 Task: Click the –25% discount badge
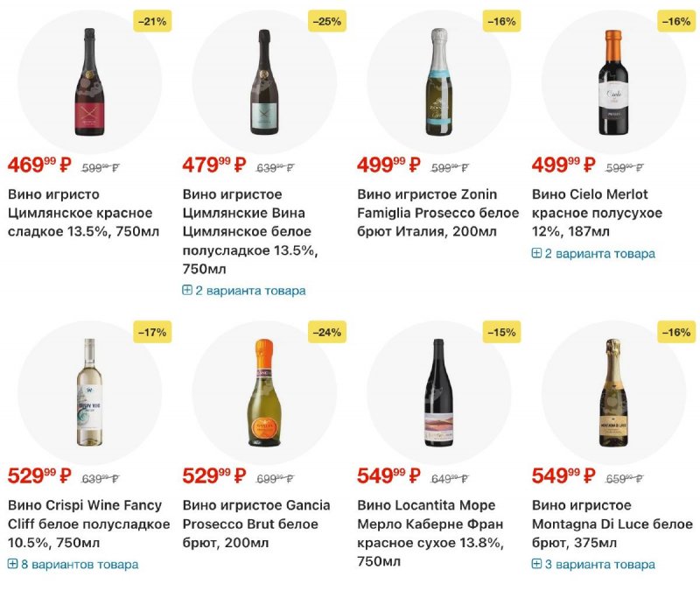pyautogui.click(x=326, y=21)
